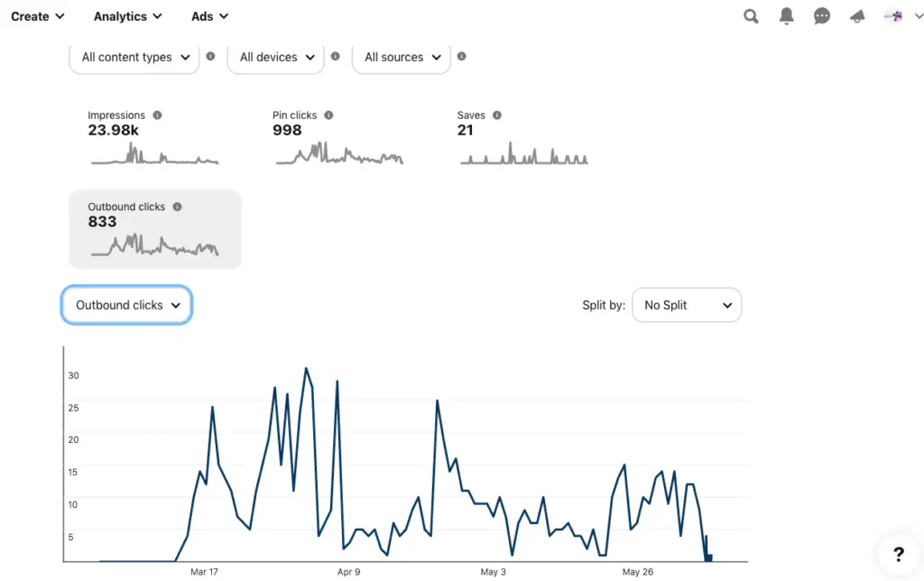Click the info icon next to All sources
Screen dimensions: 924x581
[461, 56]
